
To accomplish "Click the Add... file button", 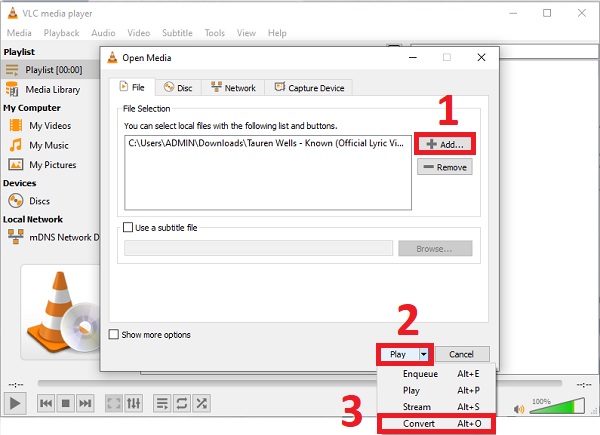I will (445, 144).
